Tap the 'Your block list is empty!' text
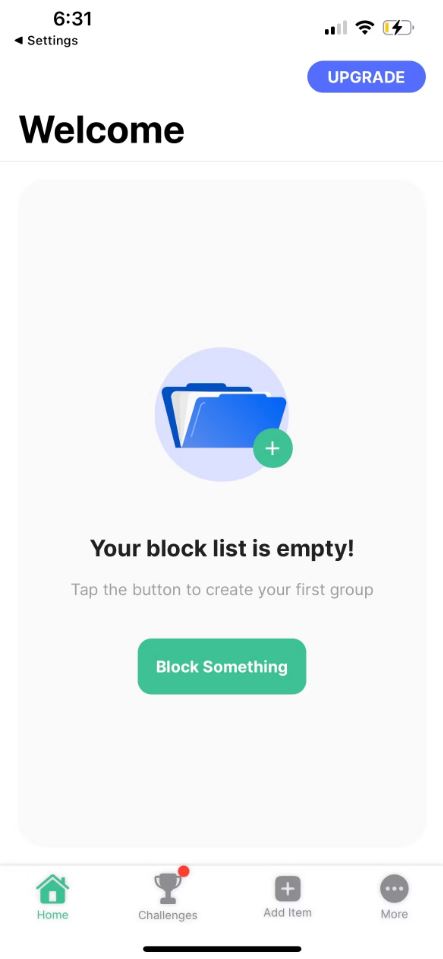Screen dimensions: 443x959 click(x=222, y=549)
